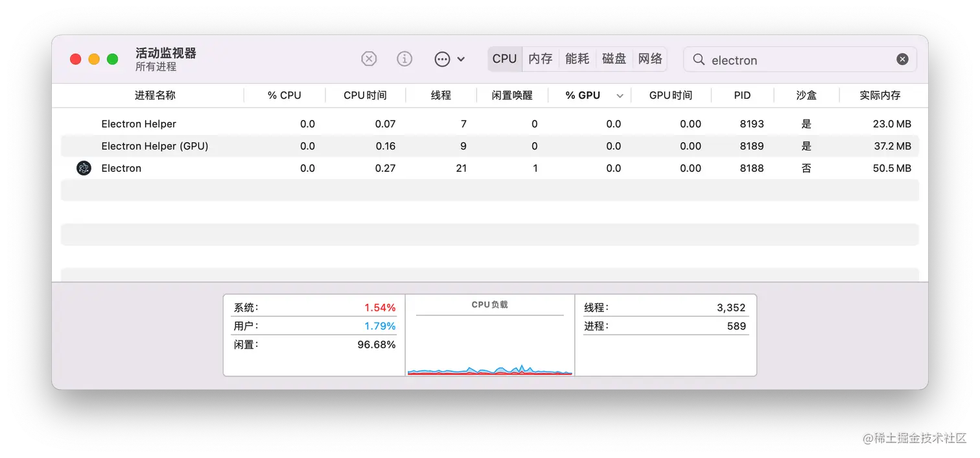Select the Electron Helper process row
This screenshot has height=458, width=980.
coord(490,124)
